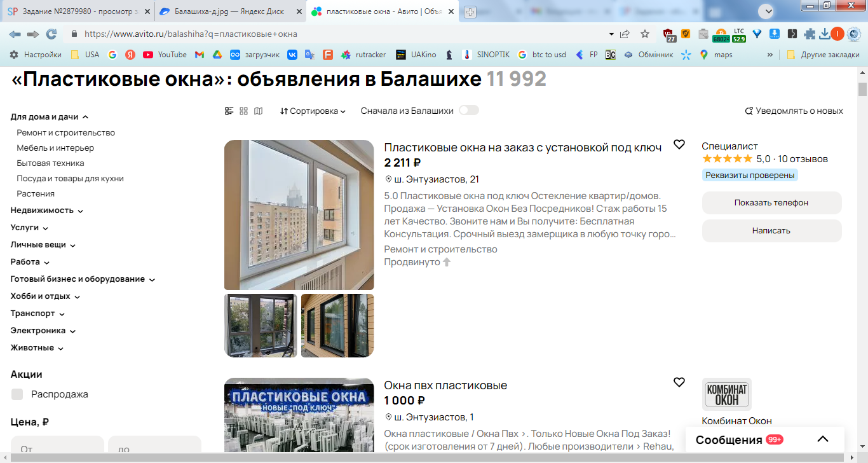The height and width of the screenshot is (463, 868).
Task: Open the VK bookmark icon
Action: (x=292, y=55)
